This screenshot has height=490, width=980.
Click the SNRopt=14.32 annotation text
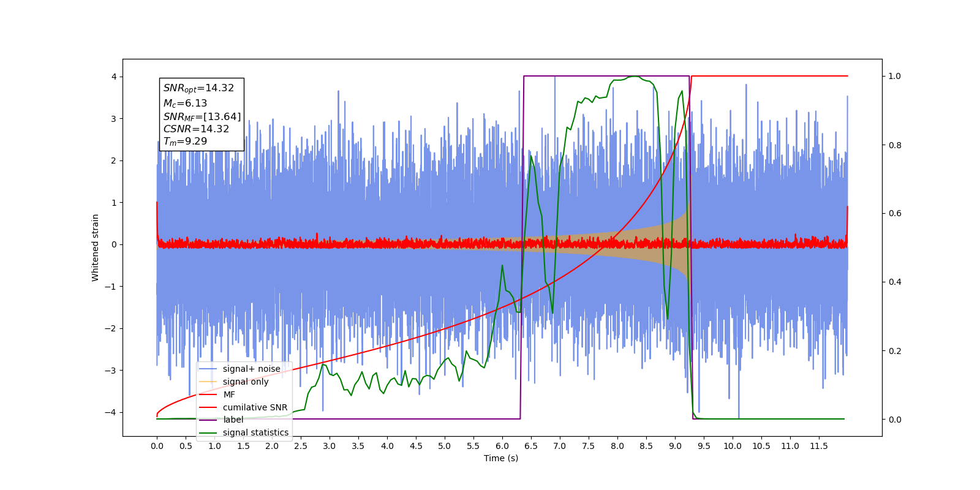click(198, 88)
